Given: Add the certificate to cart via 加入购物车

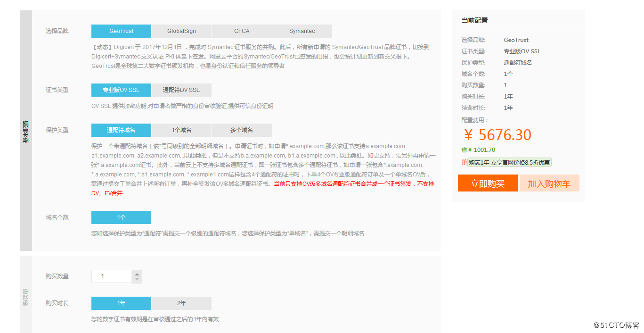Looking at the screenshot, I should point(549,183).
